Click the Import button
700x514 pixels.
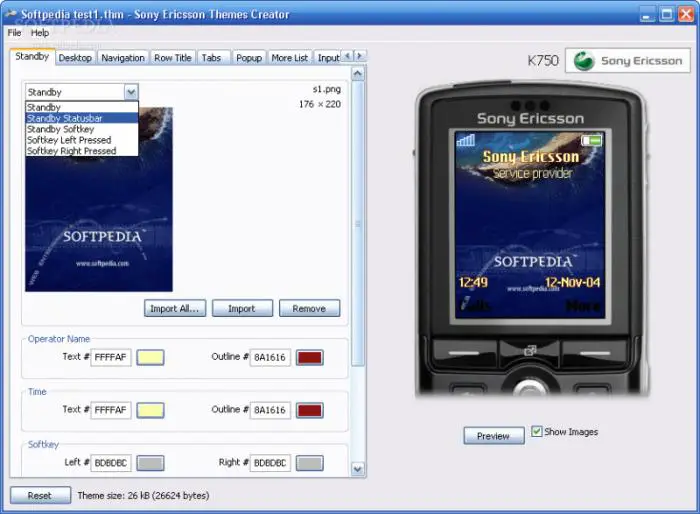242,309
